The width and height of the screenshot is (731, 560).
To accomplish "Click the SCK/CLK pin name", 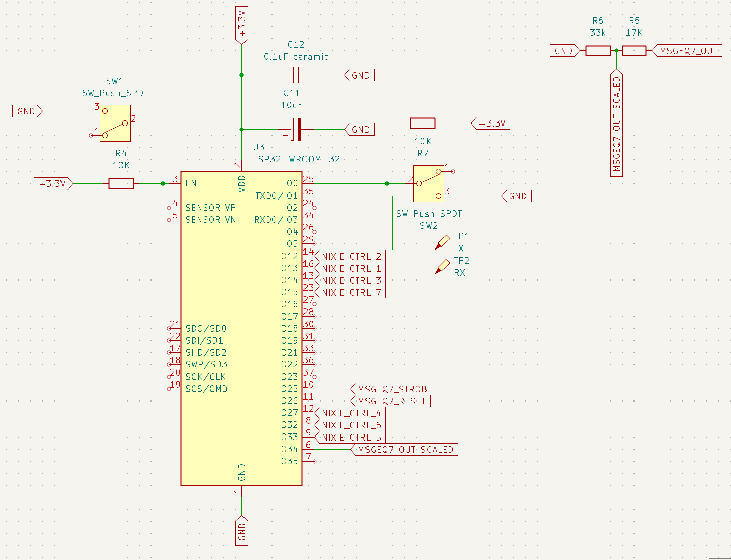I will [x=206, y=377].
